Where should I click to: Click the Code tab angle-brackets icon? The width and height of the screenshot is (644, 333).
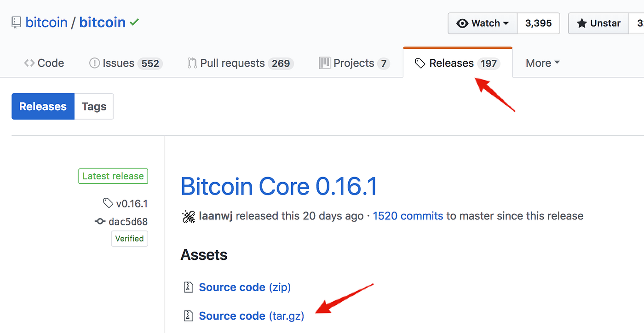(x=29, y=63)
